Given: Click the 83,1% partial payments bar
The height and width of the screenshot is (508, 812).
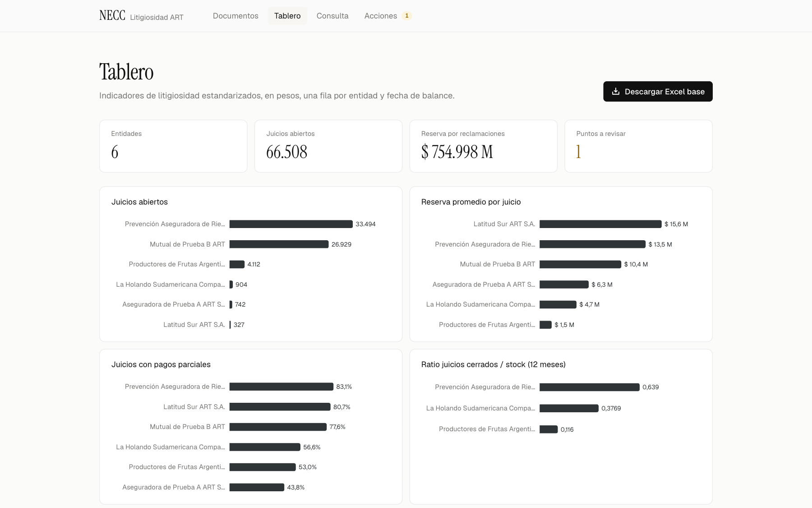Looking at the screenshot, I should (281, 387).
